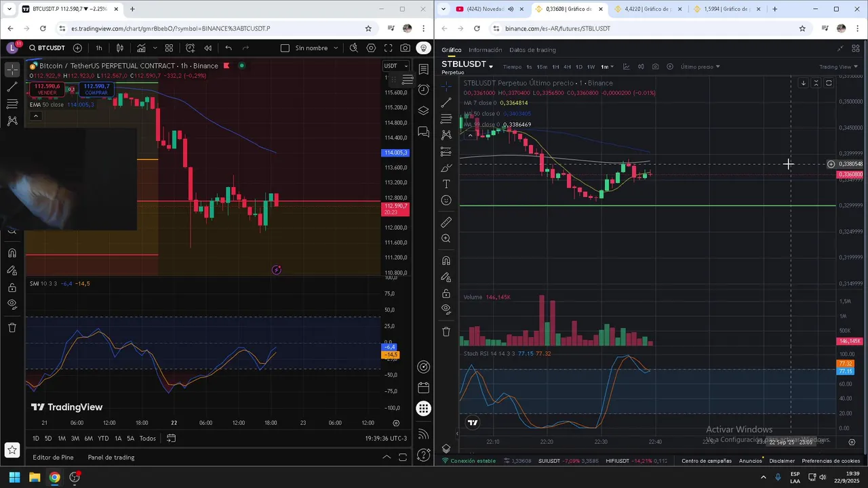Open Google Chrome from the Windows taskbar
The image size is (868, 488).
tap(54, 477)
